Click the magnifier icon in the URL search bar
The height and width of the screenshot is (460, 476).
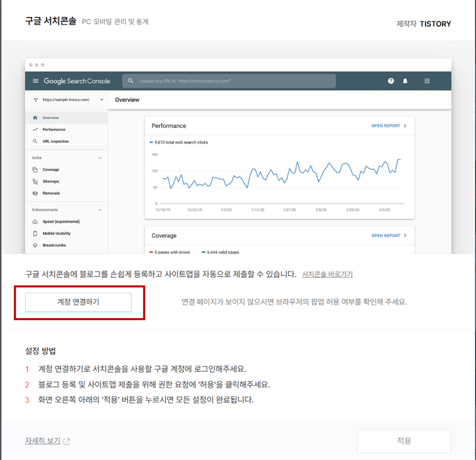[x=131, y=81]
